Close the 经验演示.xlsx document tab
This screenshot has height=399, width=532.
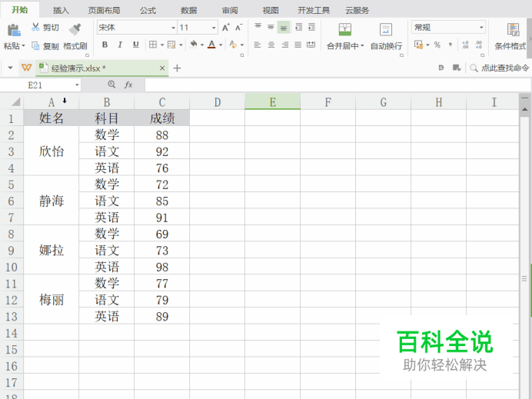(x=162, y=68)
